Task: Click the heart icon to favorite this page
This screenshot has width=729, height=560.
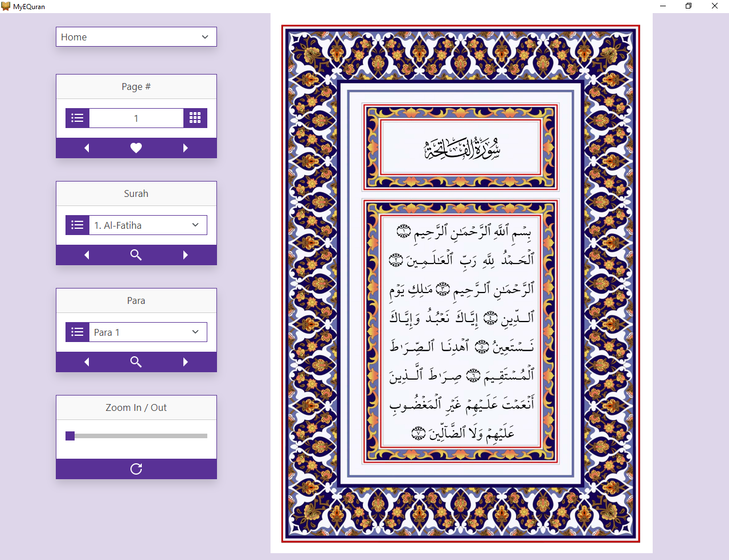Action: 136,147
